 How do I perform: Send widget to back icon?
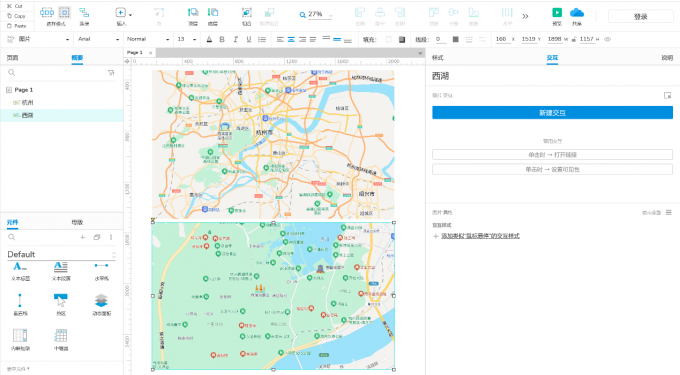(x=212, y=13)
